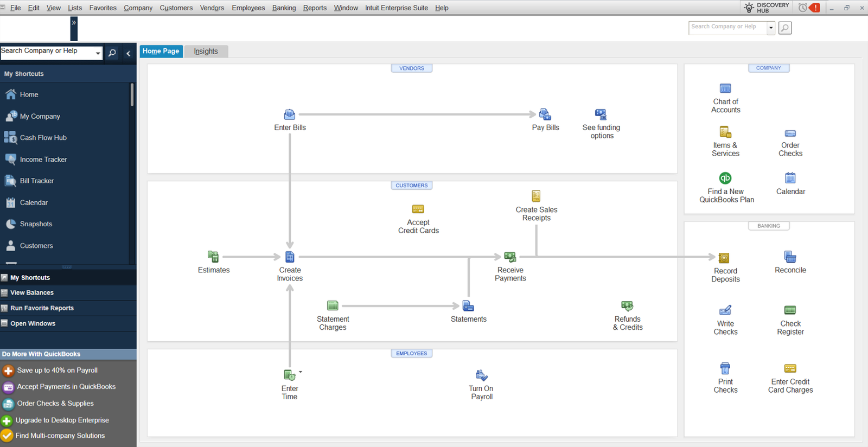The image size is (868, 447).
Task: Click Find Multi-company Solutions link
Action: (60, 436)
